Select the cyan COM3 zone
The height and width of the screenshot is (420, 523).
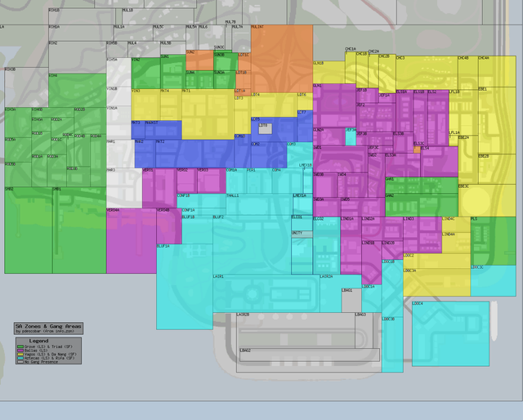pos(300,155)
